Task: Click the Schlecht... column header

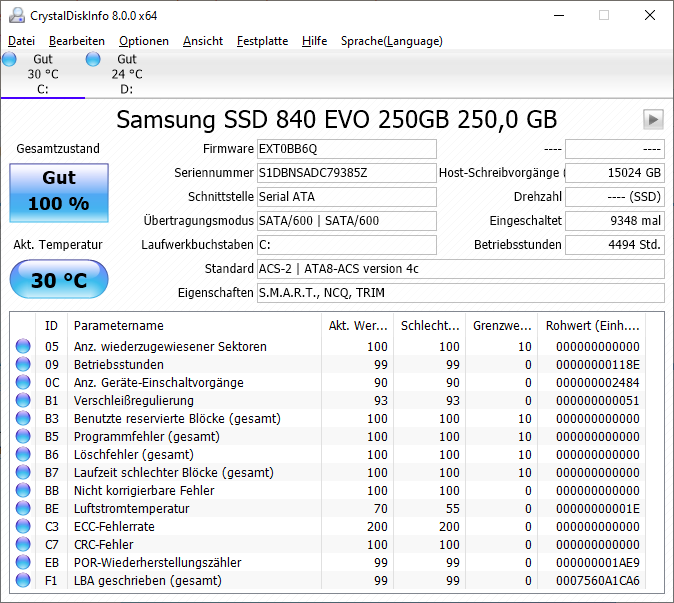Action: click(x=430, y=326)
